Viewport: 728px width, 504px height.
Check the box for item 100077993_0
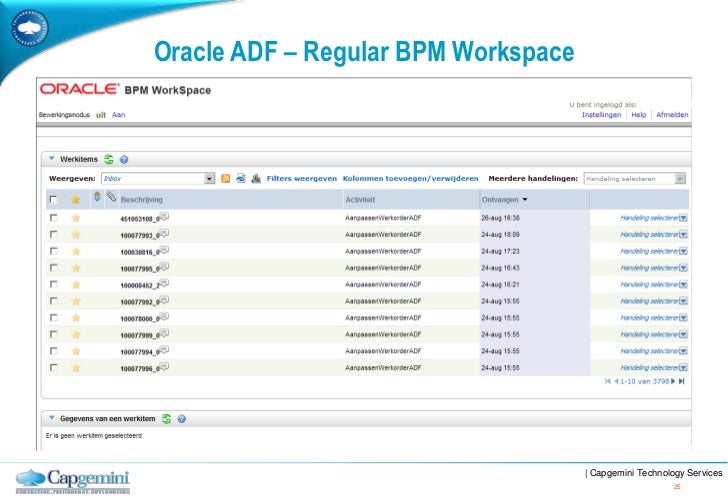(54, 234)
